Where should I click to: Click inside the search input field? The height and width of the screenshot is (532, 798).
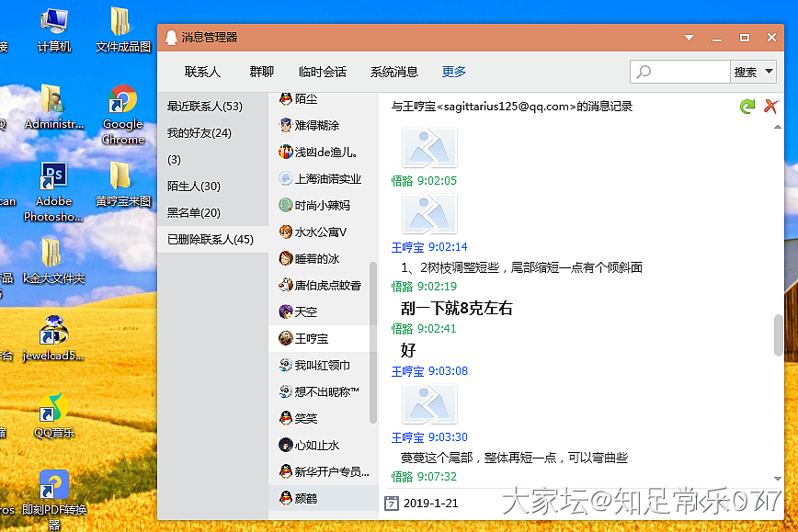(680, 72)
